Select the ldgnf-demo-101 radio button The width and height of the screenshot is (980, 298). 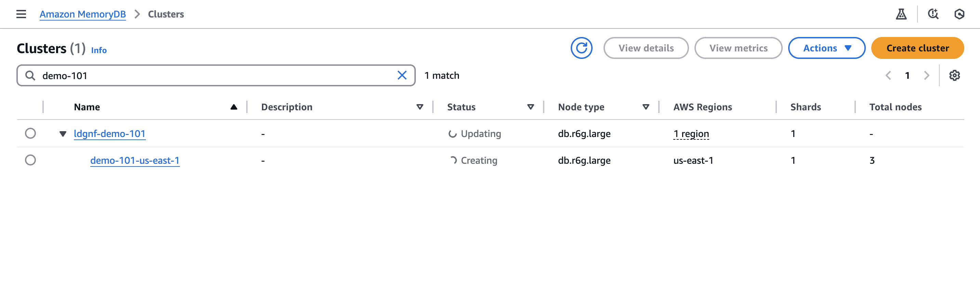coord(30,133)
